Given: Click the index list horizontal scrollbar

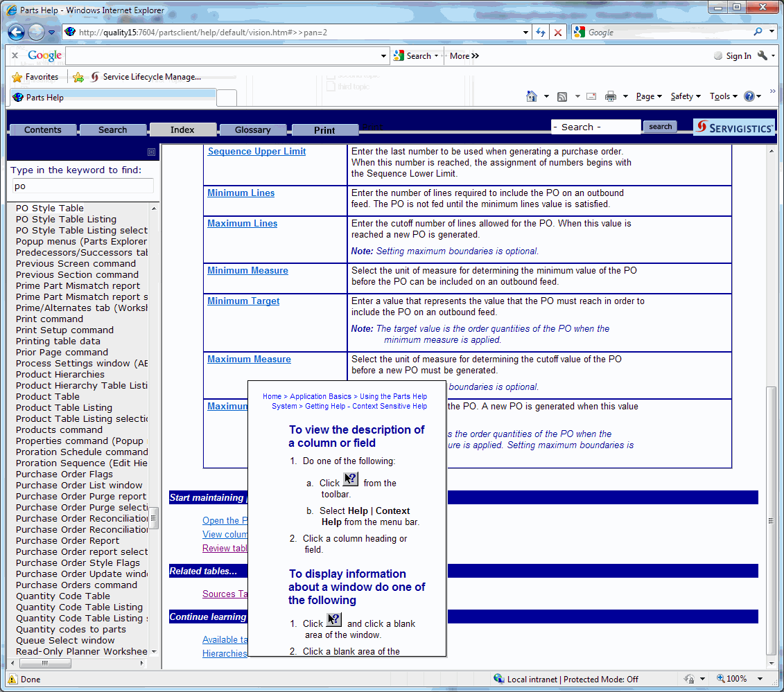Looking at the screenshot, I should tap(78, 663).
